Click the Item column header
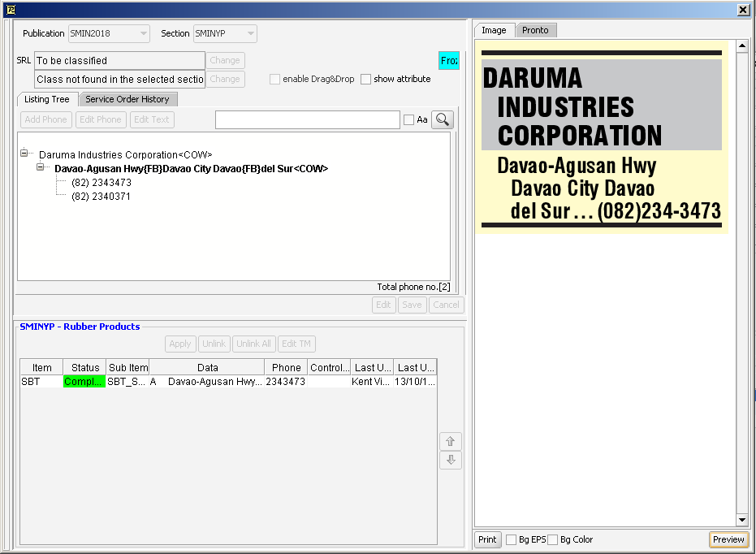The height and width of the screenshot is (554, 756). pos(42,368)
